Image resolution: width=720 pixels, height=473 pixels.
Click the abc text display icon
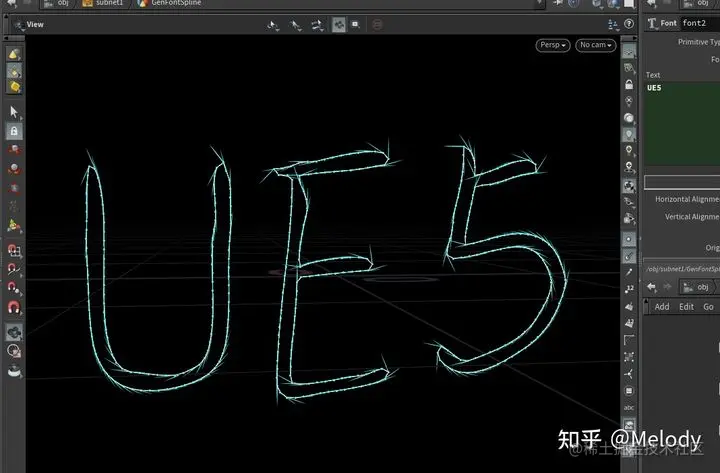[x=629, y=408]
